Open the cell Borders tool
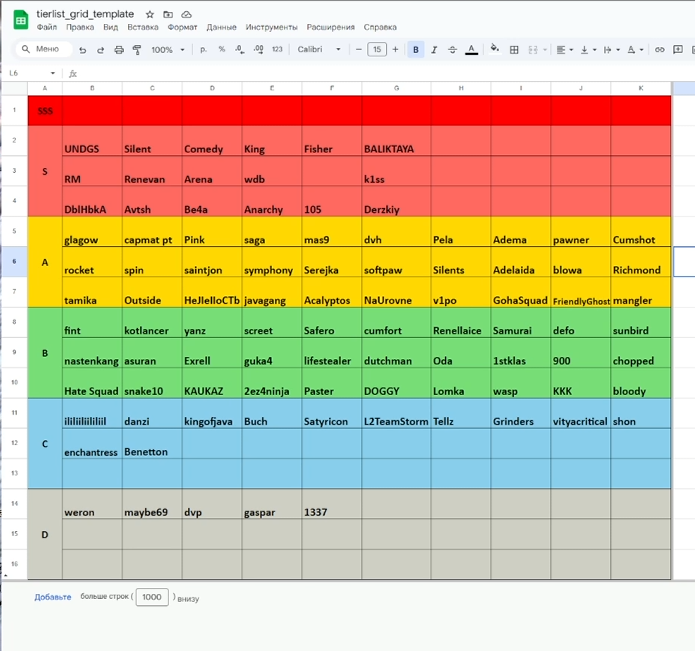 (514, 49)
